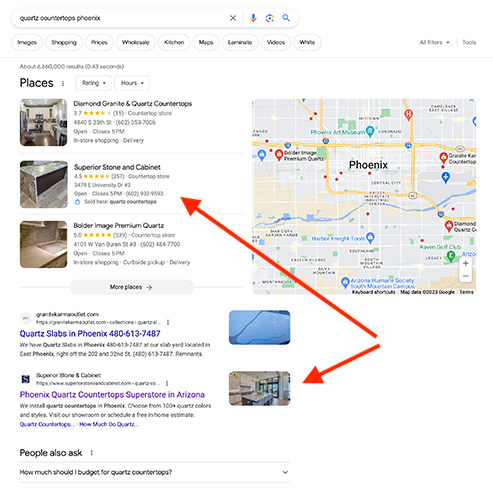
Task: Click the blue magnifier search icon
Action: (x=286, y=18)
